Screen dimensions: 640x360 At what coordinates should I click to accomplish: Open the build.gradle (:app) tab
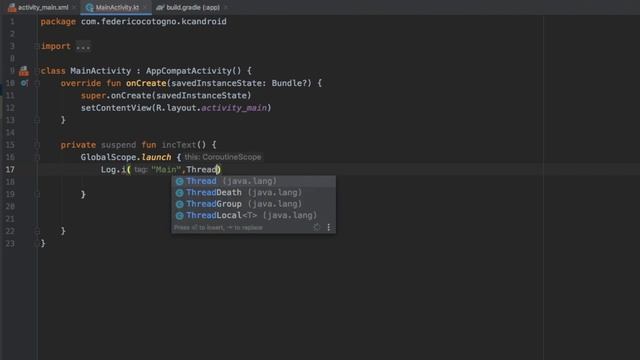click(192, 7)
